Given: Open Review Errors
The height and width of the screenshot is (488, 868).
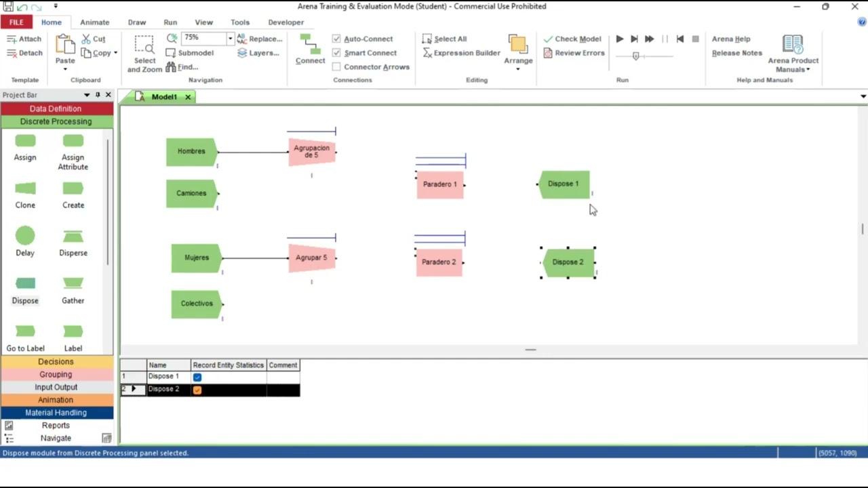Looking at the screenshot, I should tap(574, 53).
